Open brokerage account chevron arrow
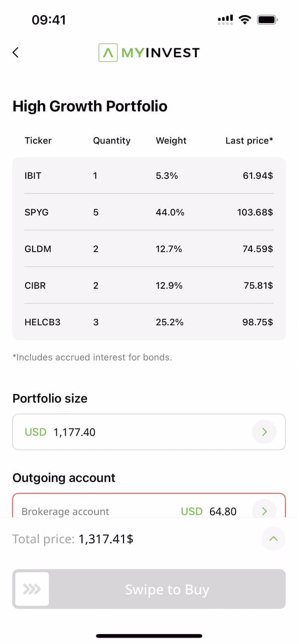 point(264,511)
